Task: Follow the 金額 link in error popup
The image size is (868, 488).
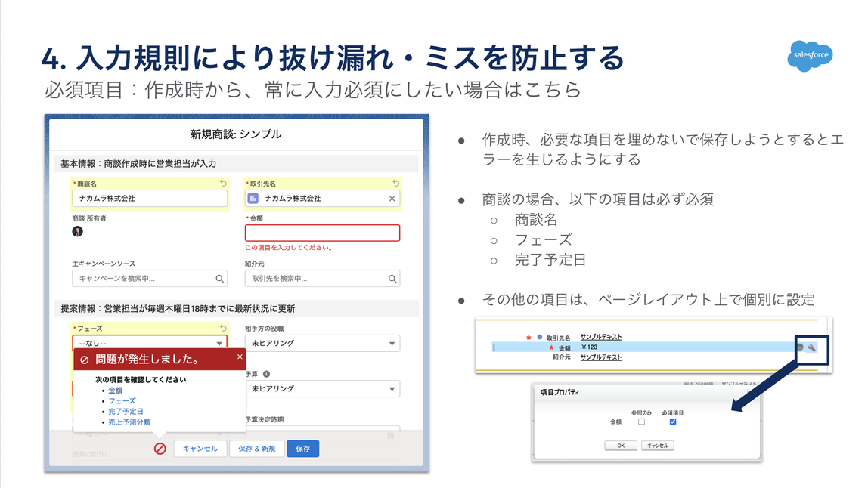Action: (115, 391)
